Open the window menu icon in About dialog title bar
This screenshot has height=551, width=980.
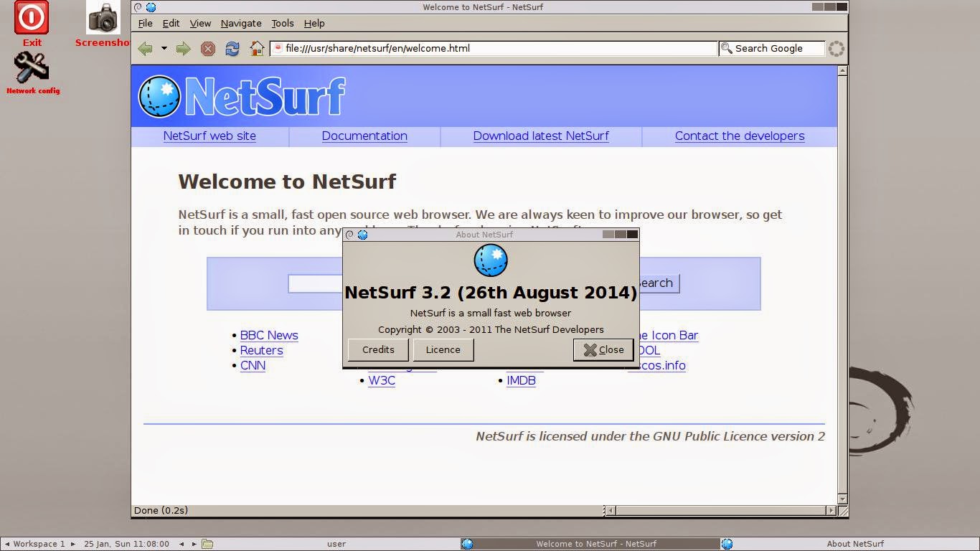[350, 235]
